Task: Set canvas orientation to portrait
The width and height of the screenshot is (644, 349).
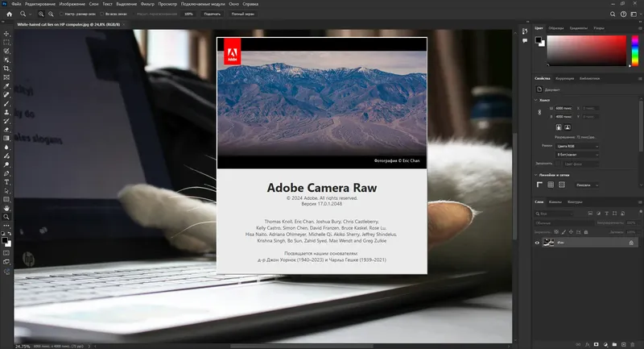Action: 559,127
